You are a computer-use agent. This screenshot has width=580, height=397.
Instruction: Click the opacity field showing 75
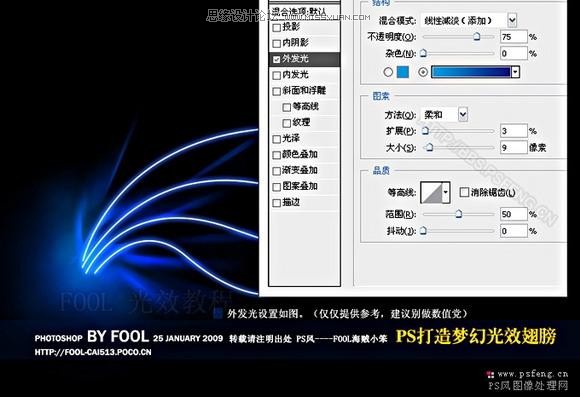click(513, 37)
